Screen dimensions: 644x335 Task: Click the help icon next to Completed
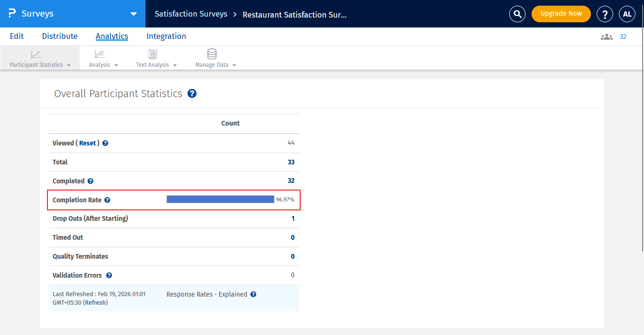pos(91,181)
